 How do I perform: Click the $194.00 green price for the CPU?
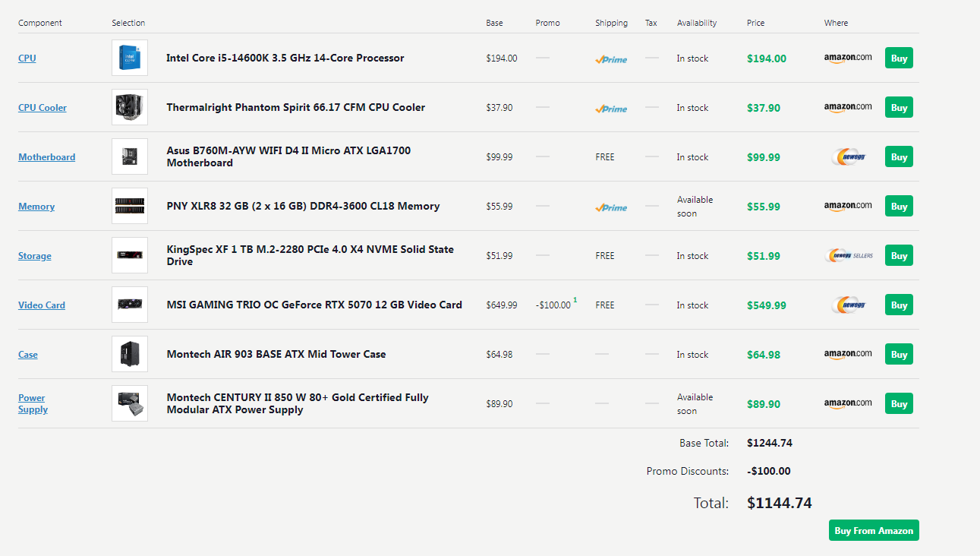pos(767,58)
